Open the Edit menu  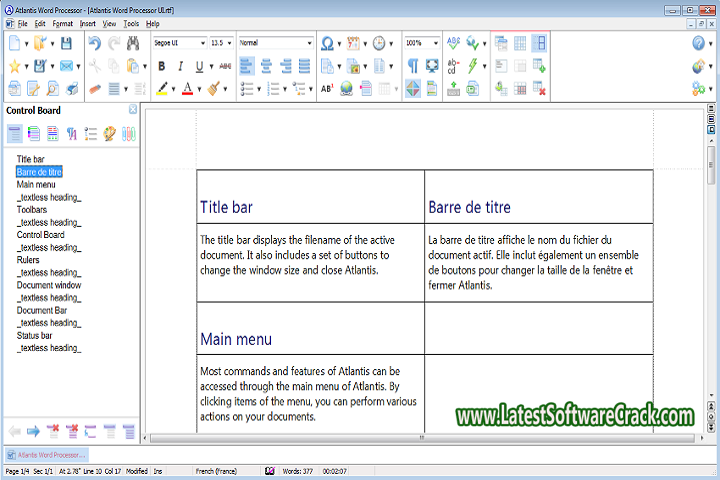tap(40, 23)
